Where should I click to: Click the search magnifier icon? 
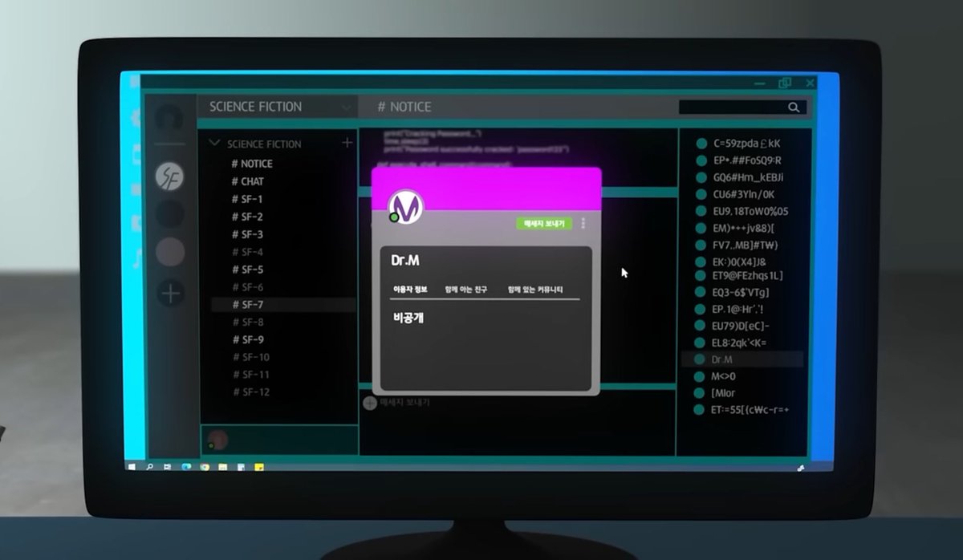tap(794, 108)
